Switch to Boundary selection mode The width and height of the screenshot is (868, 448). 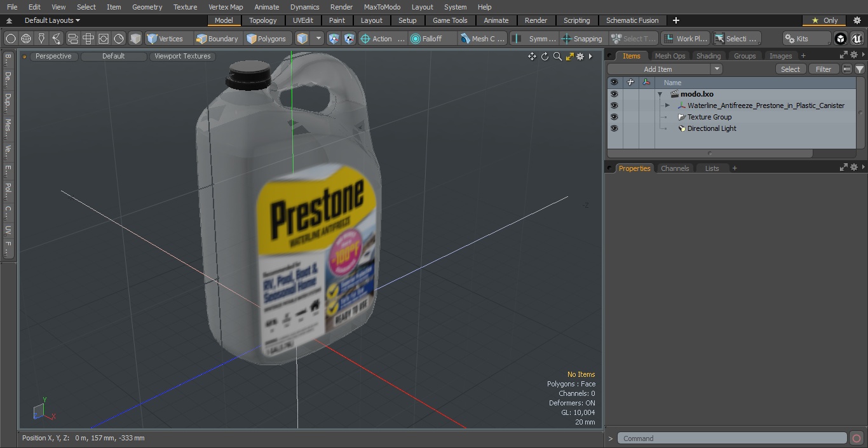(218, 39)
